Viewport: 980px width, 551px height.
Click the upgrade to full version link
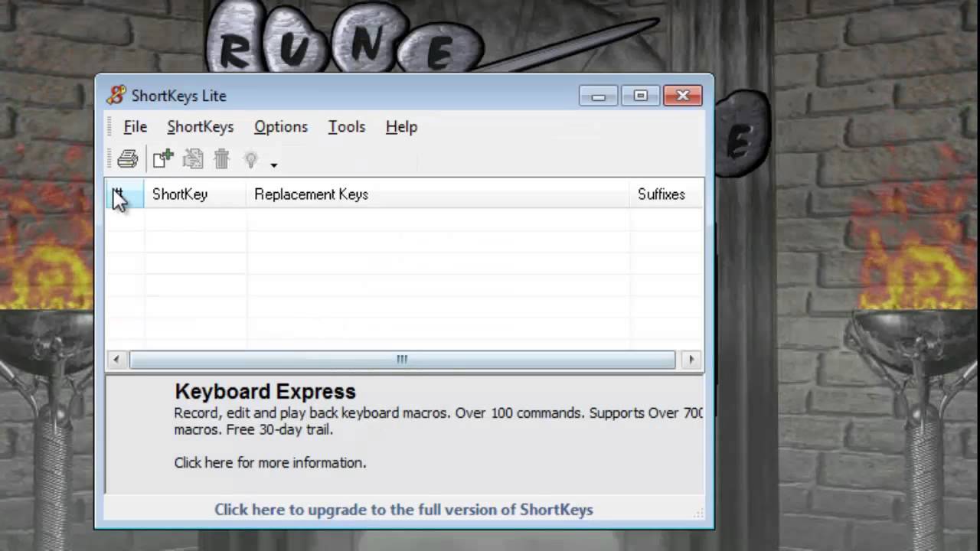pos(403,510)
